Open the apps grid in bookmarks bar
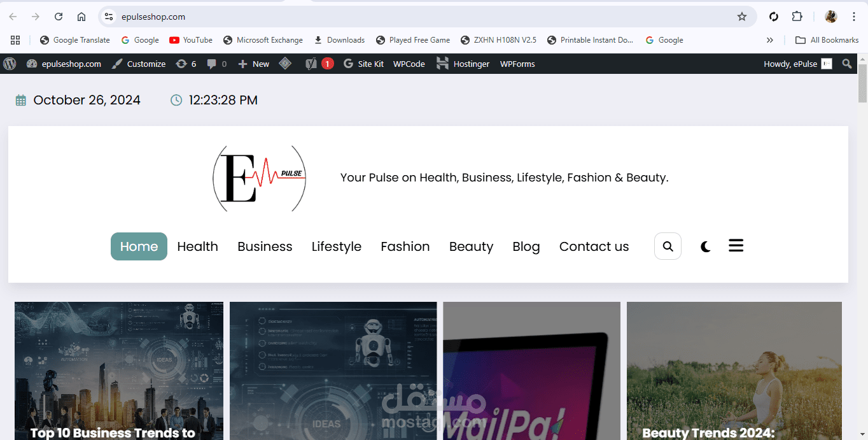The image size is (868, 440). pos(15,40)
